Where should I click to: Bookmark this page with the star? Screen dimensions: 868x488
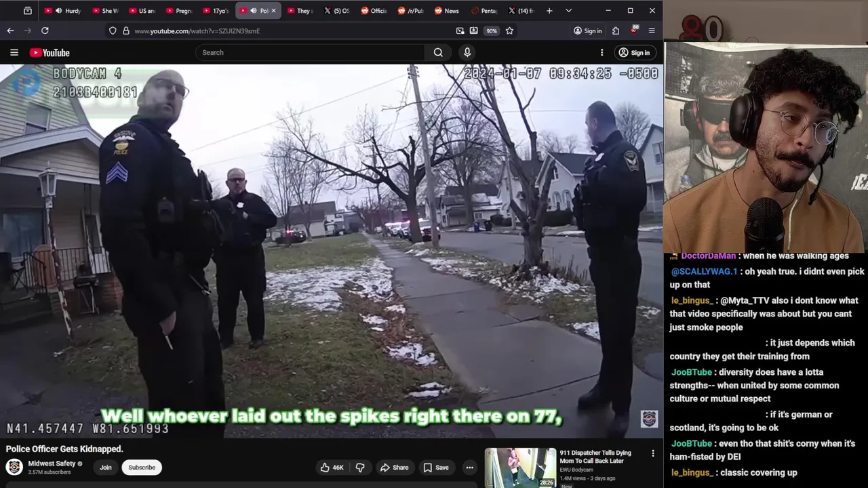coord(509,30)
